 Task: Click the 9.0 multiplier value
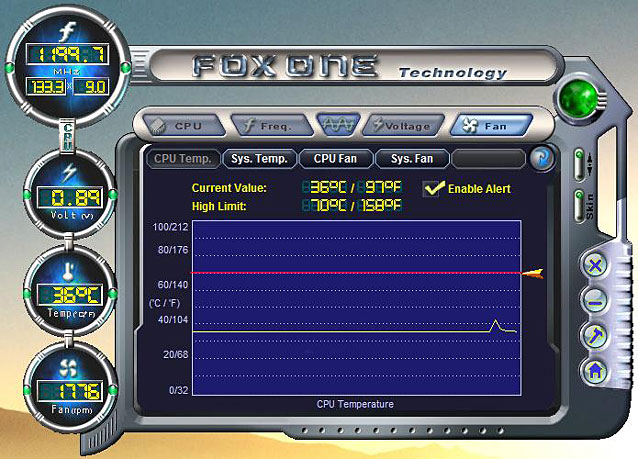click(91, 87)
